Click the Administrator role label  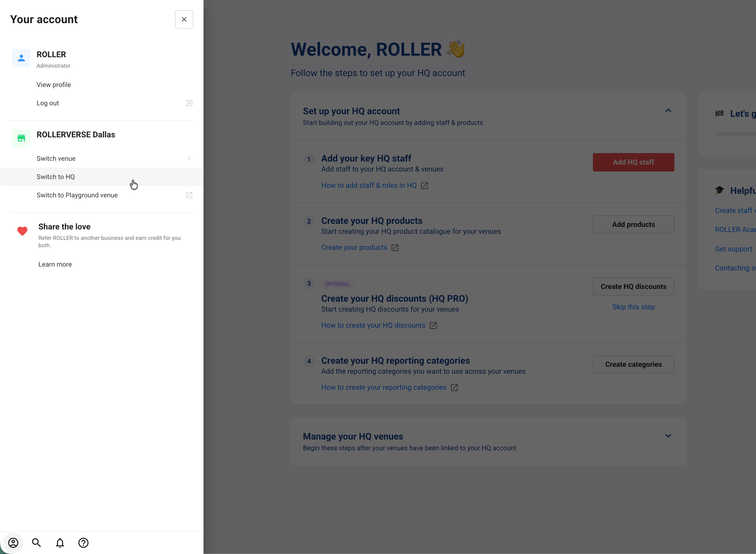pyautogui.click(x=54, y=66)
